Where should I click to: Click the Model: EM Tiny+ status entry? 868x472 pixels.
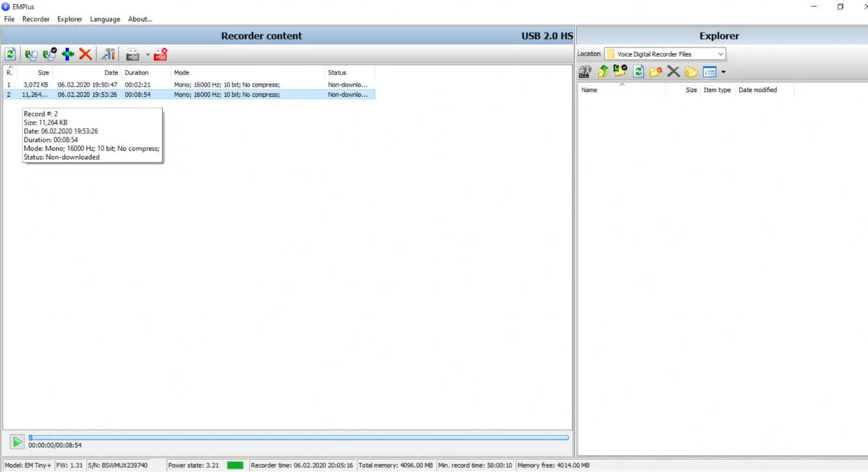point(28,465)
